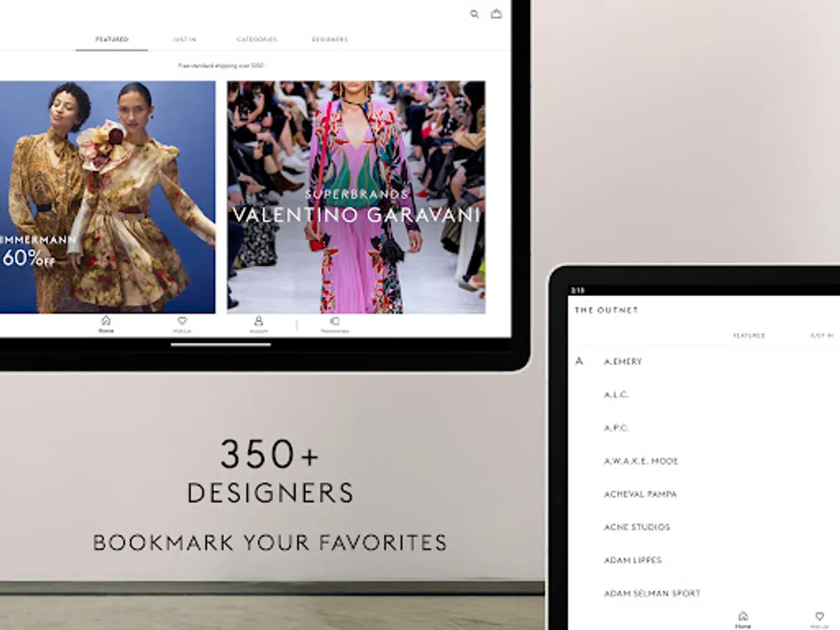
Task: Click the search magnifier icon
Action: 475,13
